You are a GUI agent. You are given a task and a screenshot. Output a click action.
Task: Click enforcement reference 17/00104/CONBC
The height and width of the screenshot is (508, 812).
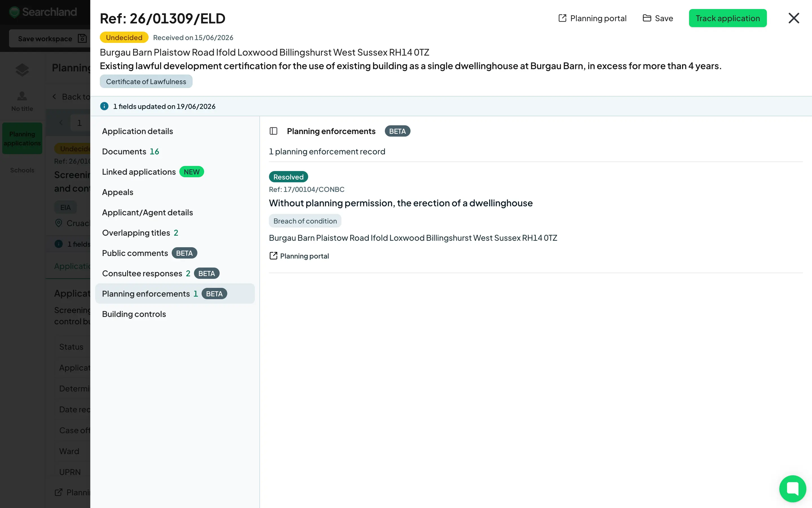click(x=307, y=189)
